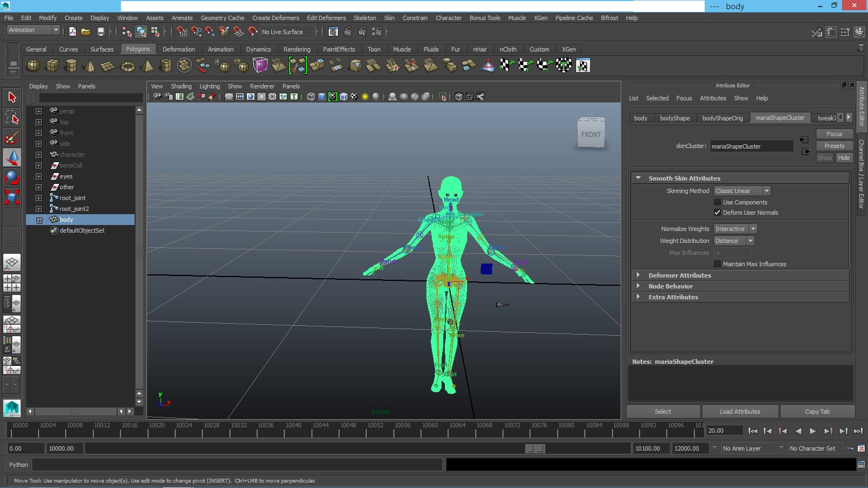868x488 pixels.
Task: Create a polygon cone from the shelf
Action: point(90,66)
